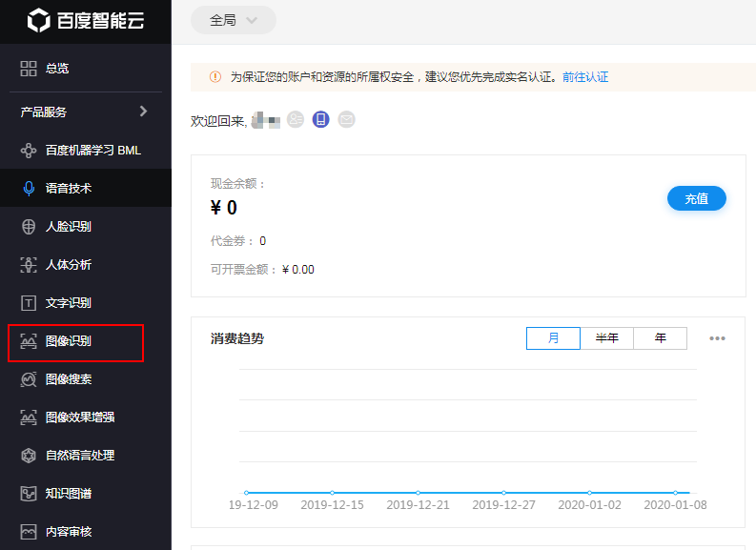Select the 年 period tab
756x550 pixels.
click(x=660, y=338)
